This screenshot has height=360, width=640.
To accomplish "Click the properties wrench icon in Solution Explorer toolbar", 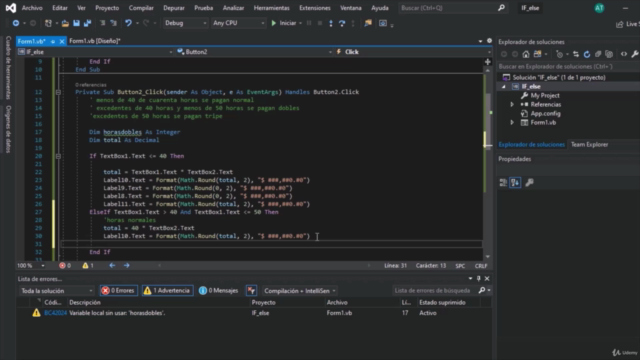I will pos(635,54).
